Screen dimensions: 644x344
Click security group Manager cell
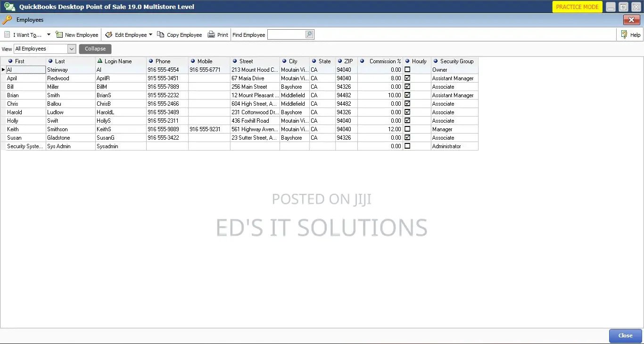454,129
